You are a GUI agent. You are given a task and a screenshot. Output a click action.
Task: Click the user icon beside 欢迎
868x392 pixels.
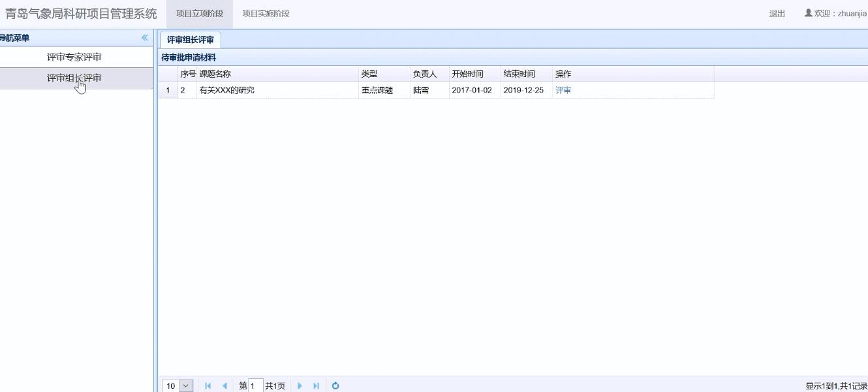coord(809,13)
